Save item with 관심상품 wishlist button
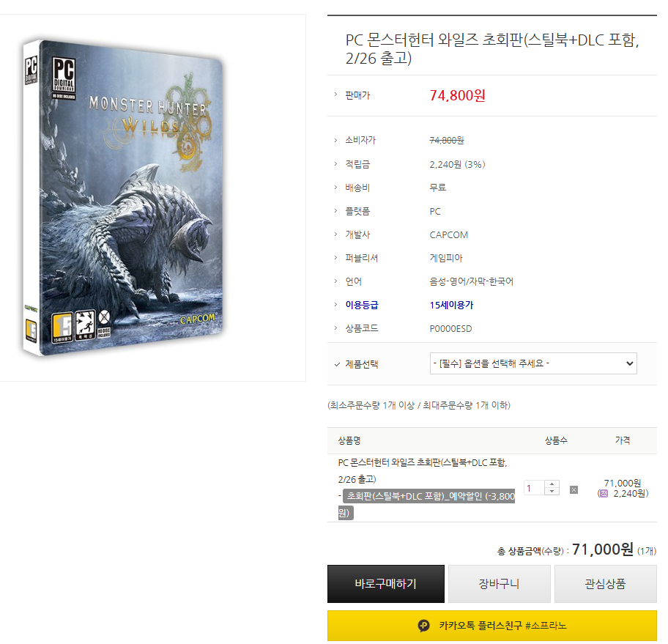Viewport: 668px width, 644px height. (x=605, y=583)
